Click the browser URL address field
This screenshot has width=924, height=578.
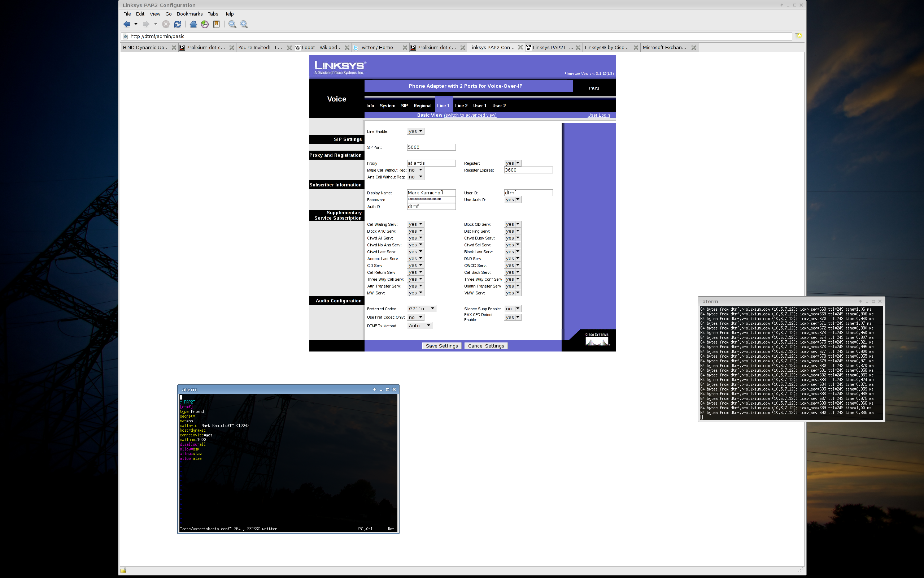point(457,36)
